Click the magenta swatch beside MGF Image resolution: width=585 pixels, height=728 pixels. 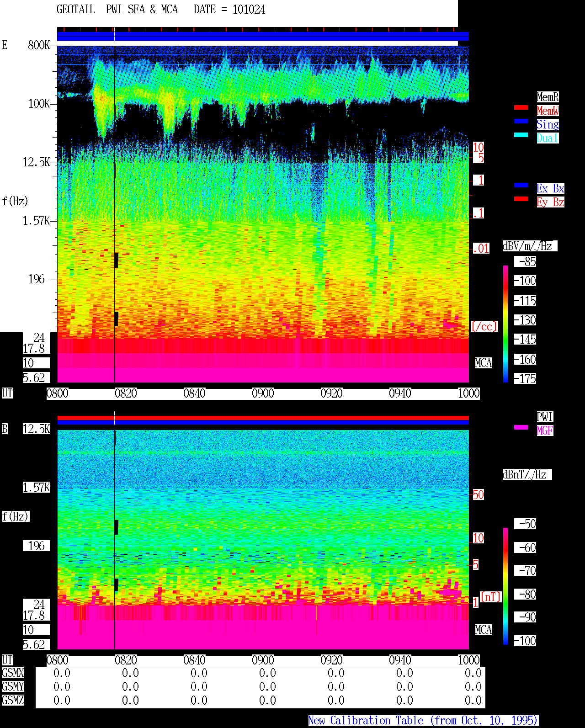coord(521,427)
